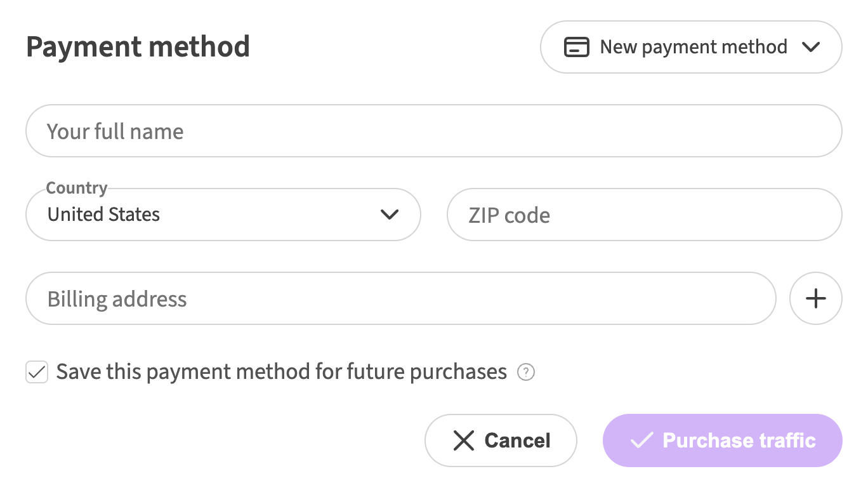Viewport: 868px width, 490px height.
Task: Click the question mark help icon
Action: (x=526, y=372)
